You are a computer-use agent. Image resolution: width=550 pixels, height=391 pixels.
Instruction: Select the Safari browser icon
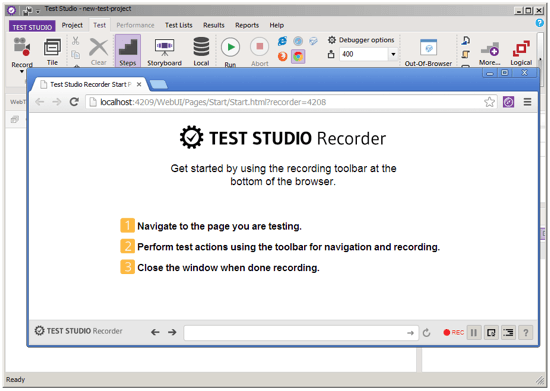pos(298,41)
